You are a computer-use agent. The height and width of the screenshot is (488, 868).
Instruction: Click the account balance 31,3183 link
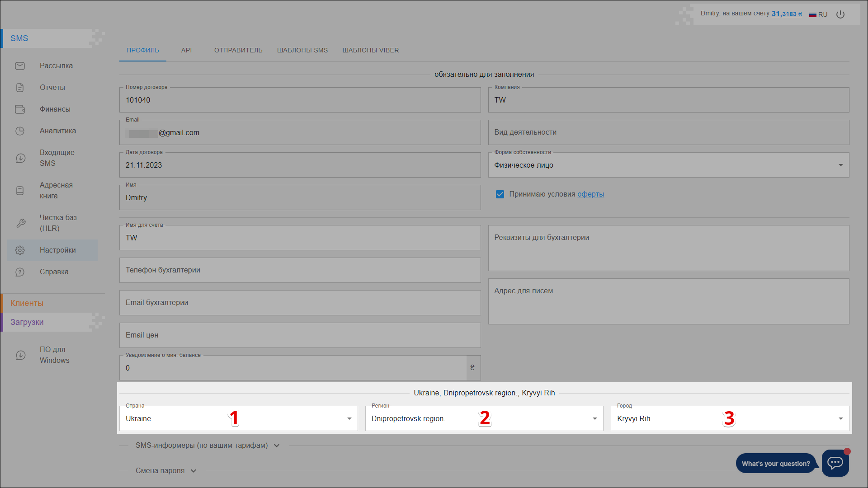tap(786, 14)
